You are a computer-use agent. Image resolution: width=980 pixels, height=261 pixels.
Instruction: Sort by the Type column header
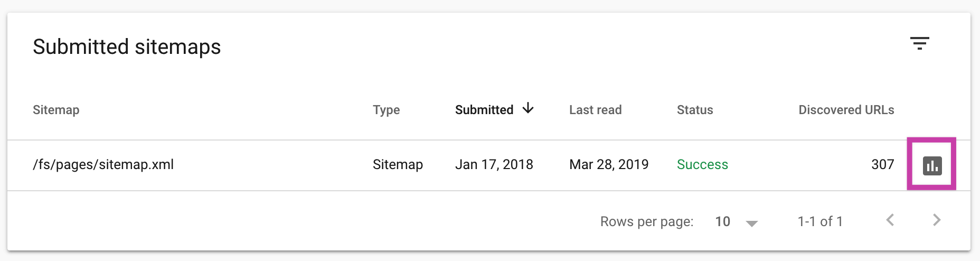click(386, 110)
